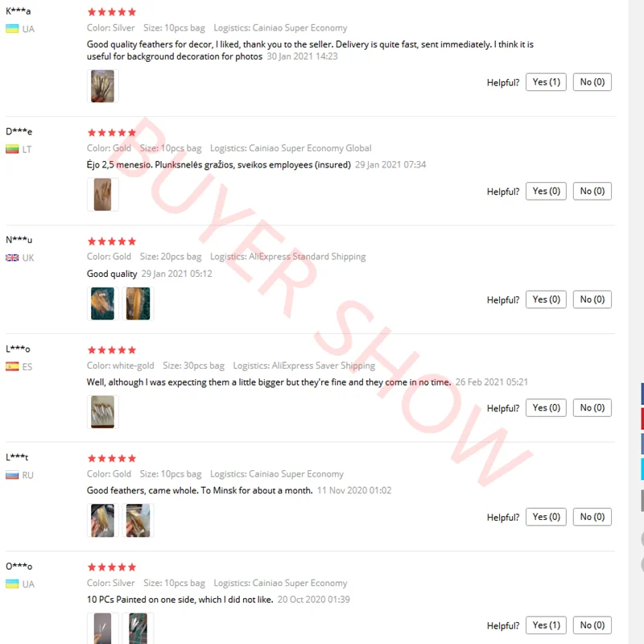Image resolution: width=644 pixels, height=644 pixels.
Task: Click the Ukraine flag icon next to K***a
Action: [x=12, y=29]
